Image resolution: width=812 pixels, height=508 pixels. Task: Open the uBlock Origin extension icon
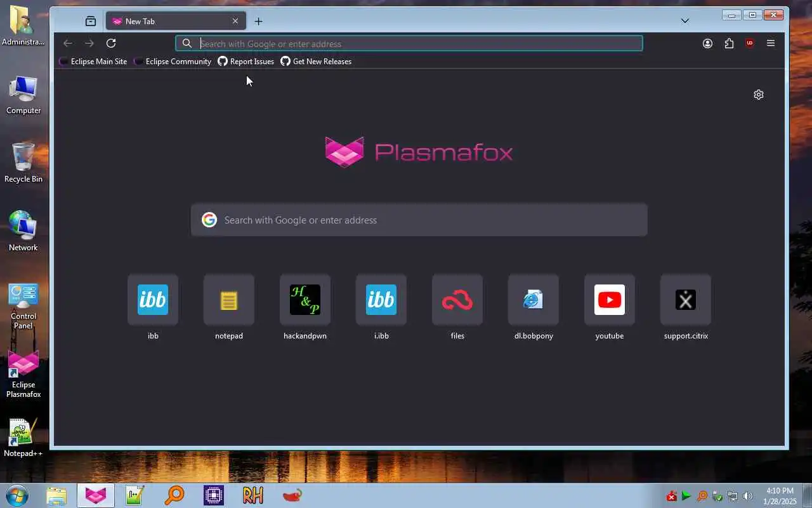pos(750,43)
